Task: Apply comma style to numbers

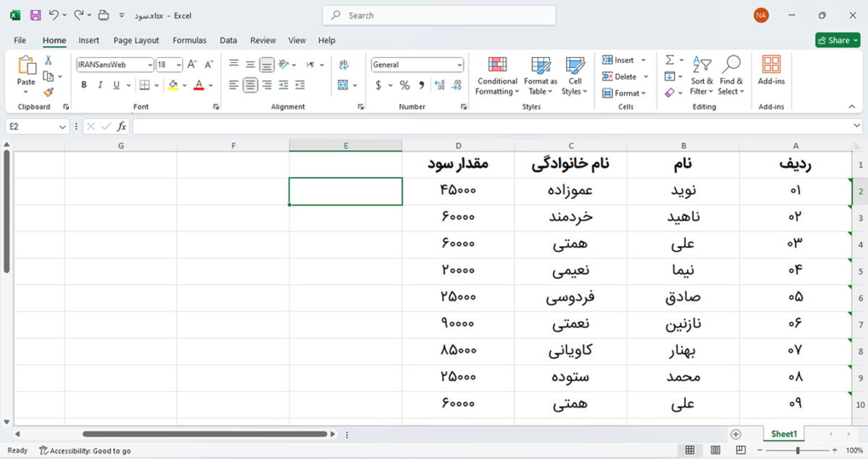Action: [421, 84]
